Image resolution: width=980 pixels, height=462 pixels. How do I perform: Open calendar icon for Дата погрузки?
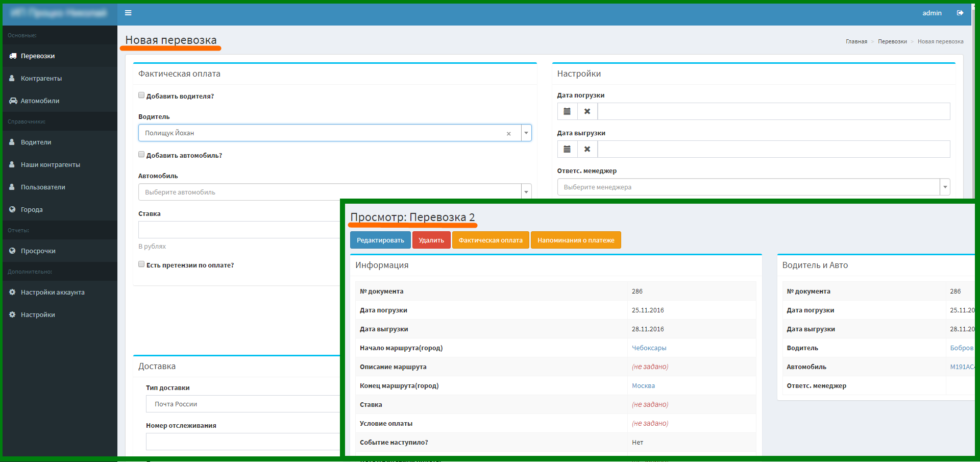(x=567, y=111)
